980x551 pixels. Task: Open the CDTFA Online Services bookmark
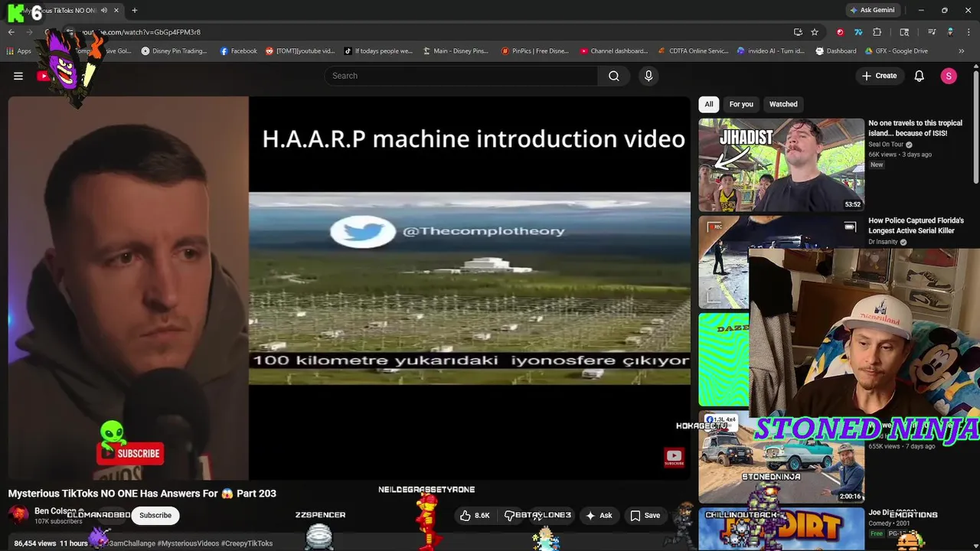pyautogui.click(x=694, y=51)
